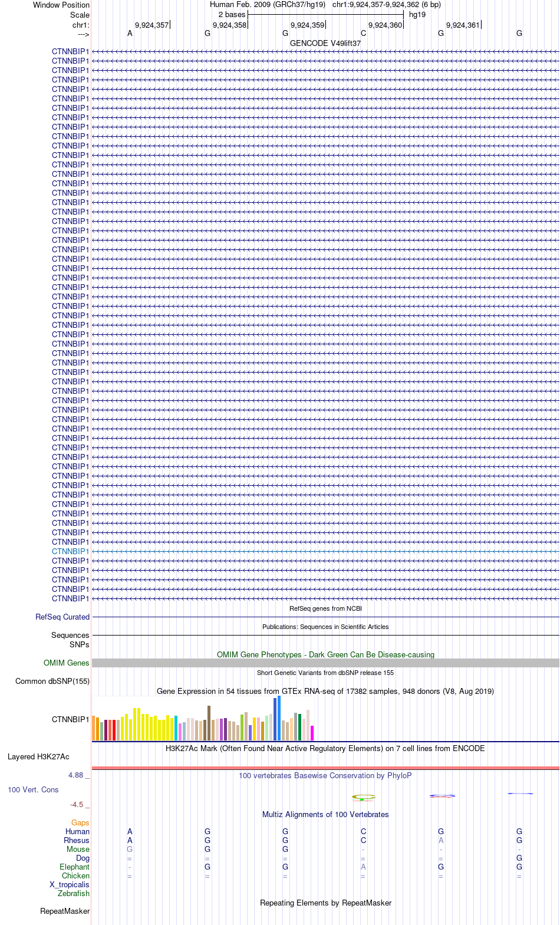Viewport: 560px width, 925px height.
Task: Open the GENCODE V49lift37 track title
Action: (x=325, y=43)
